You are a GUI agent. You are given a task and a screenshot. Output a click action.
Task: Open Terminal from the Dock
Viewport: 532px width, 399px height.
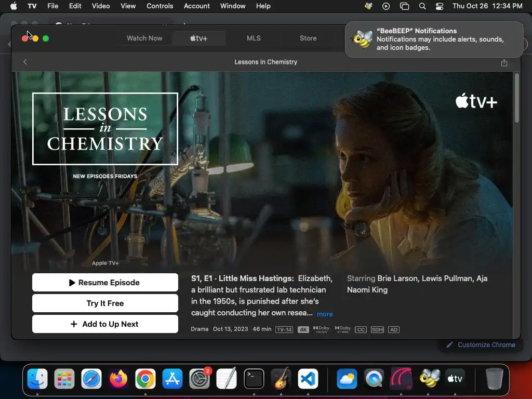(x=254, y=379)
